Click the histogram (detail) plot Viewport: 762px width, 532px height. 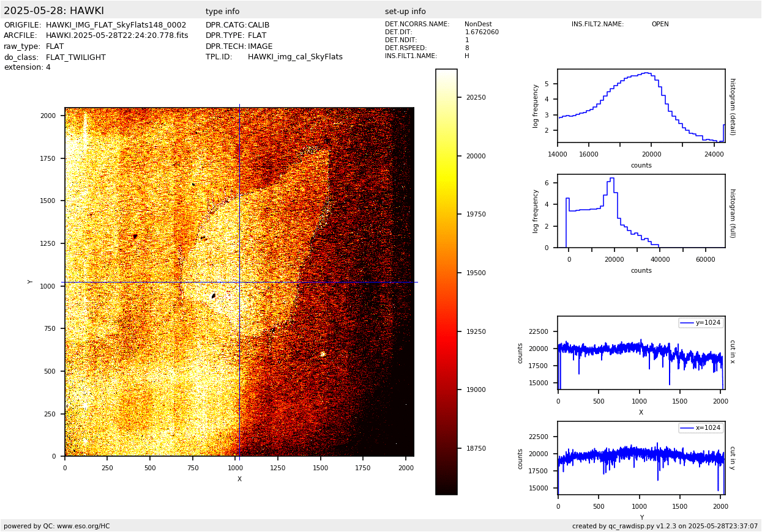(641, 106)
